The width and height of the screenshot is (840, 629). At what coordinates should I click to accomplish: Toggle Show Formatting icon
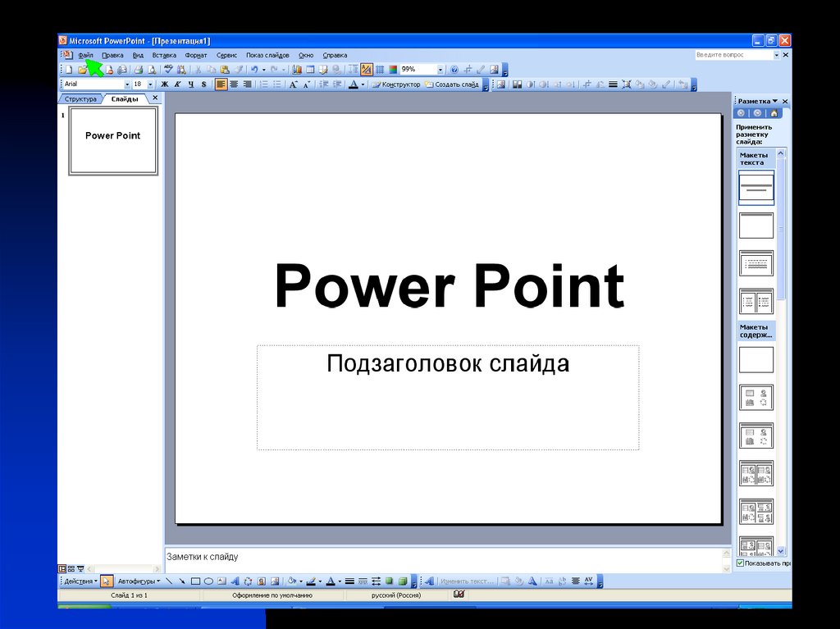367,70
